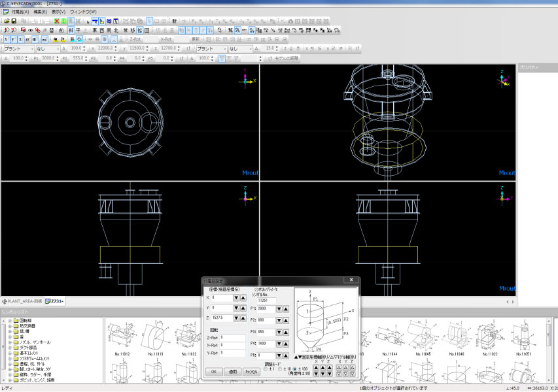This screenshot has width=558, height=392.
Task: Expand the 熱交換器 tree folder
Action: (x=10, y=326)
